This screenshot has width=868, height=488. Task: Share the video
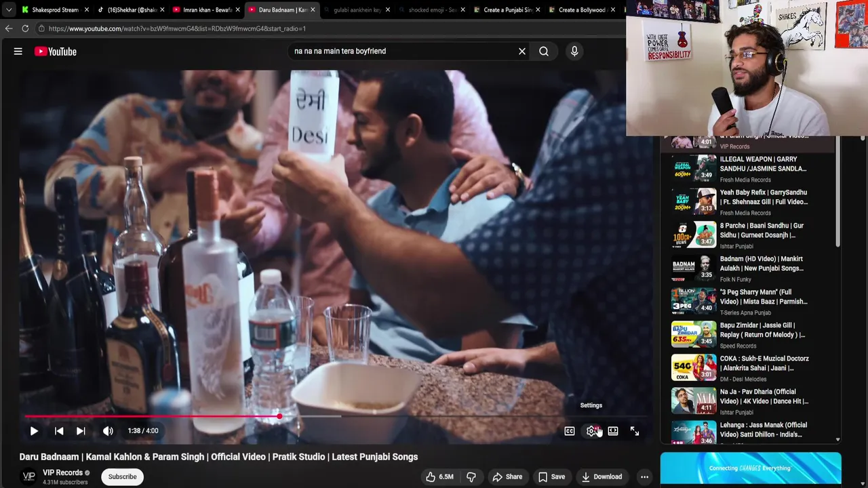coord(507,476)
